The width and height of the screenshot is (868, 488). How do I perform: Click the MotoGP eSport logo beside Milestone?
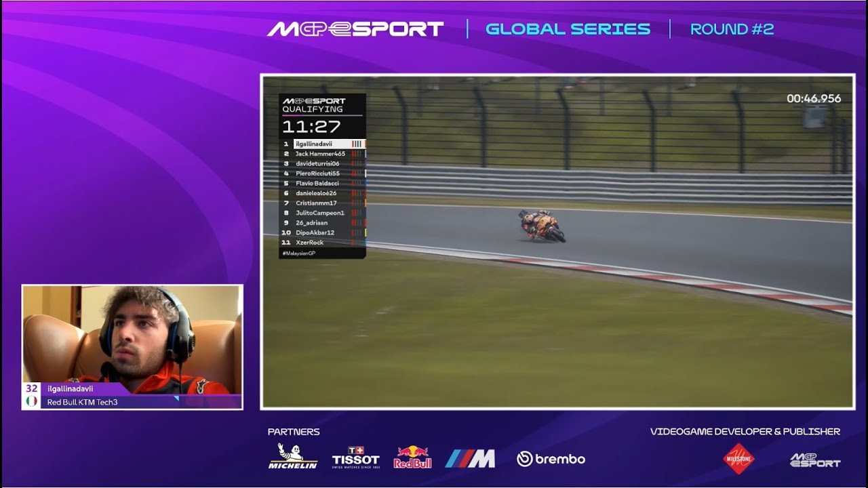tap(815, 460)
